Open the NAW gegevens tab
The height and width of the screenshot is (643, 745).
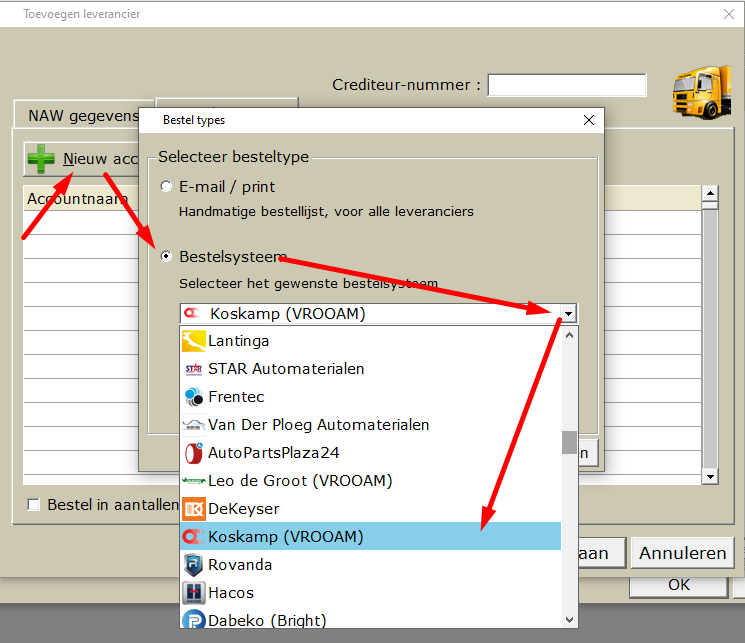[x=84, y=115]
